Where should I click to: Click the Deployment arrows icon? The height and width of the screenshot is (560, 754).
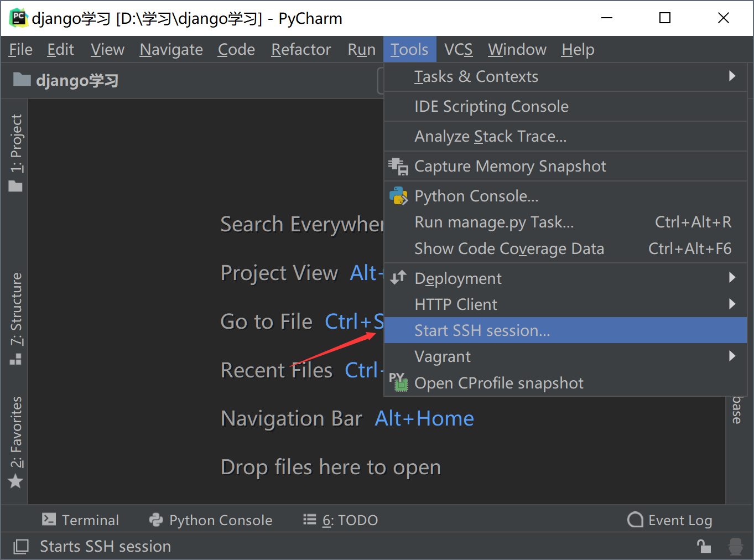(398, 278)
